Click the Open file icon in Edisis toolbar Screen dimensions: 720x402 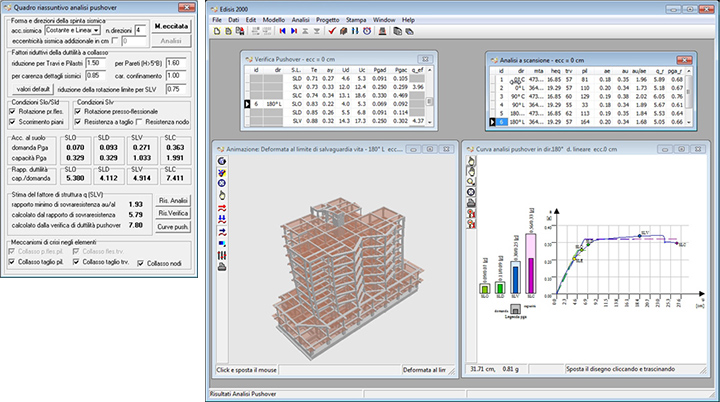click(x=228, y=31)
